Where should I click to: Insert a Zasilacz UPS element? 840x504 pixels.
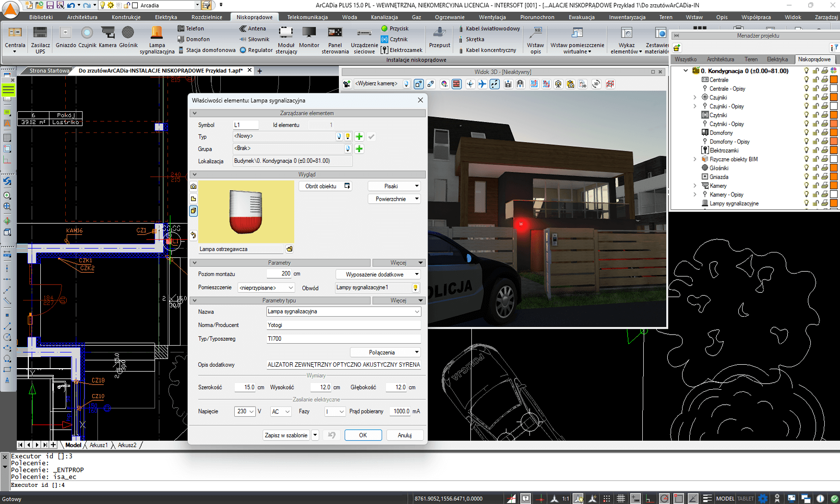tap(40, 39)
